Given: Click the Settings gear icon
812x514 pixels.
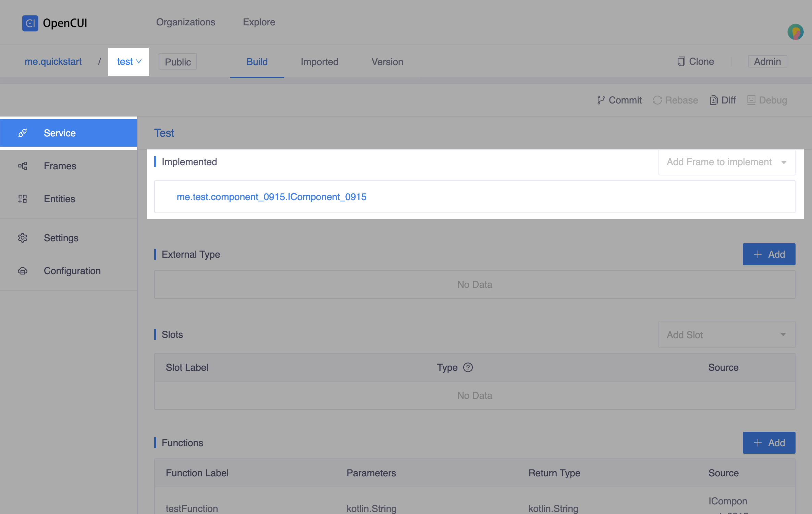Looking at the screenshot, I should [x=22, y=238].
